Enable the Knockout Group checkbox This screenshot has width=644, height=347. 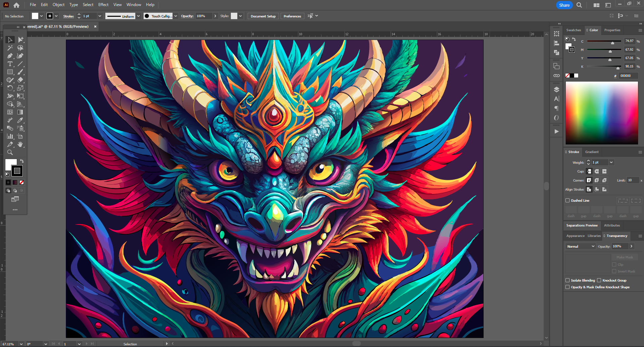(x=599, y=280)
